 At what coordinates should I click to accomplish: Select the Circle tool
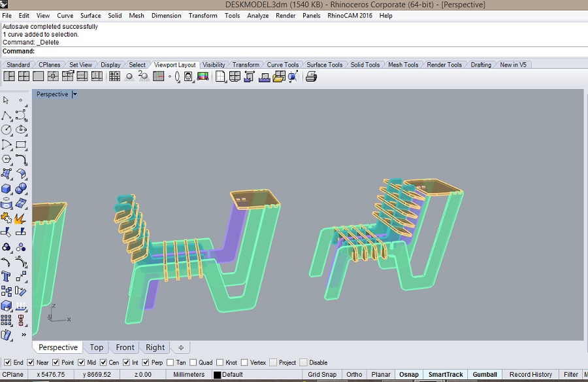click(7, 130)
